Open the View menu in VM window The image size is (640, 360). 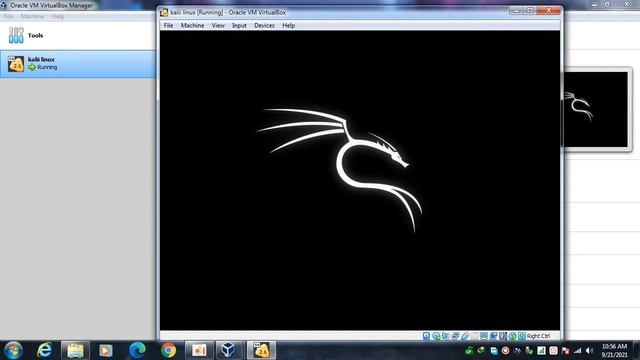pyautogui.click(x=218, y=25)
